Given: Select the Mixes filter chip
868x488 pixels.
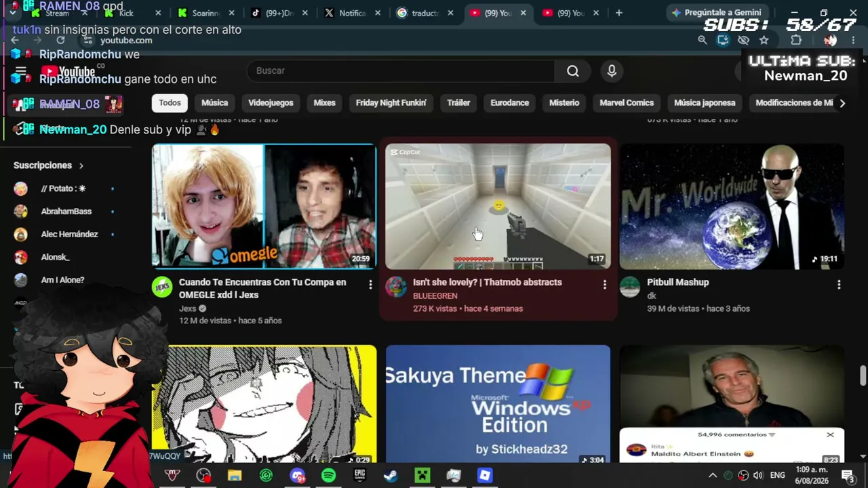Looking at the screenshot, I should coord(324,103).
